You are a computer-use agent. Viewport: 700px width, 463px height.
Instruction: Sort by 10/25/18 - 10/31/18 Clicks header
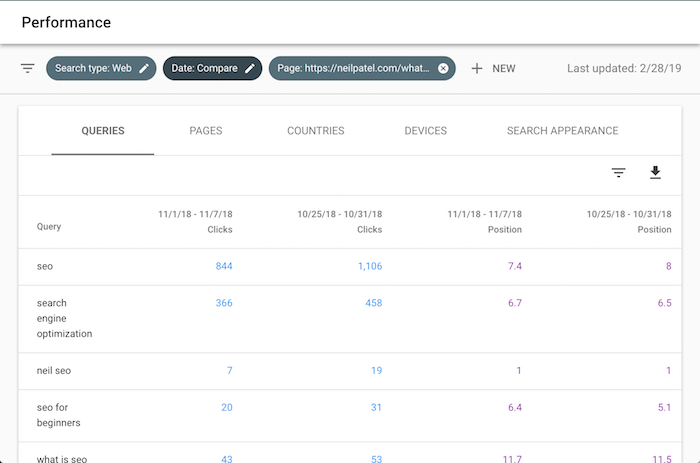[x=340, y=222]
